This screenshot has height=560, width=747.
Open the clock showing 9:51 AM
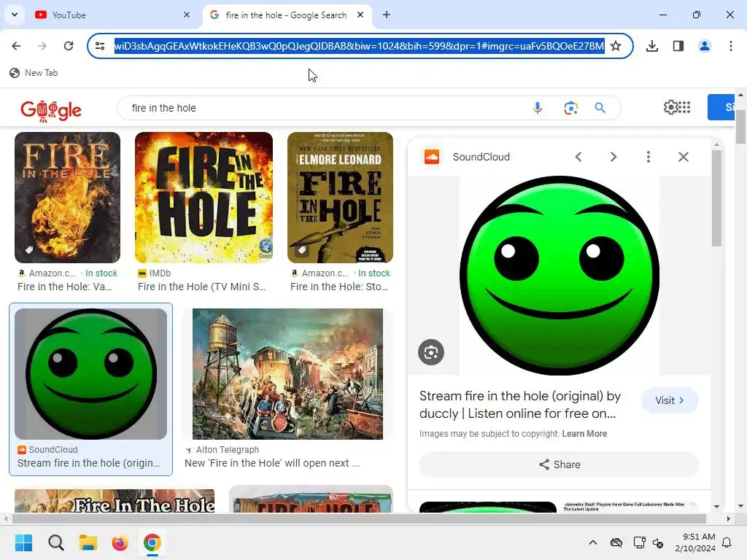(x=695, y=542)
